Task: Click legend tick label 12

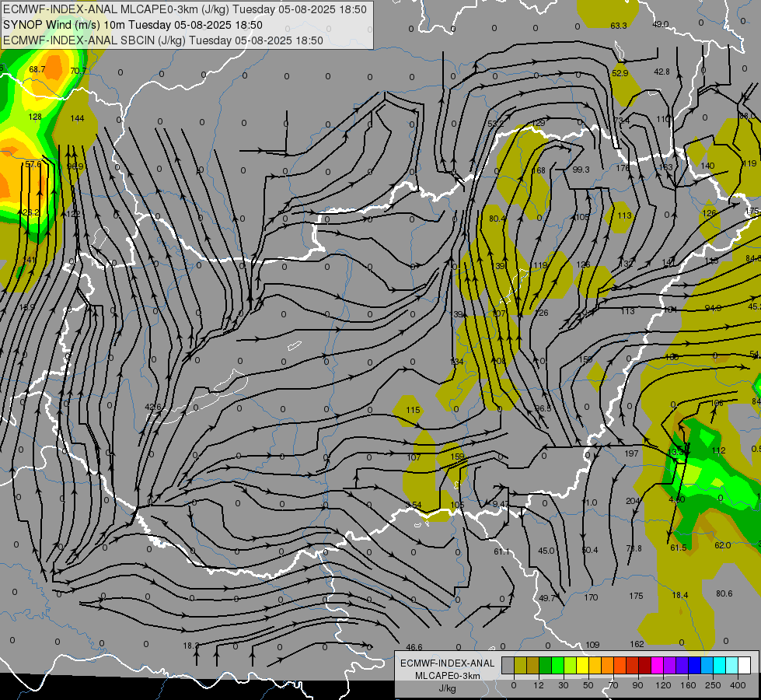Action: tap(538, 685)
